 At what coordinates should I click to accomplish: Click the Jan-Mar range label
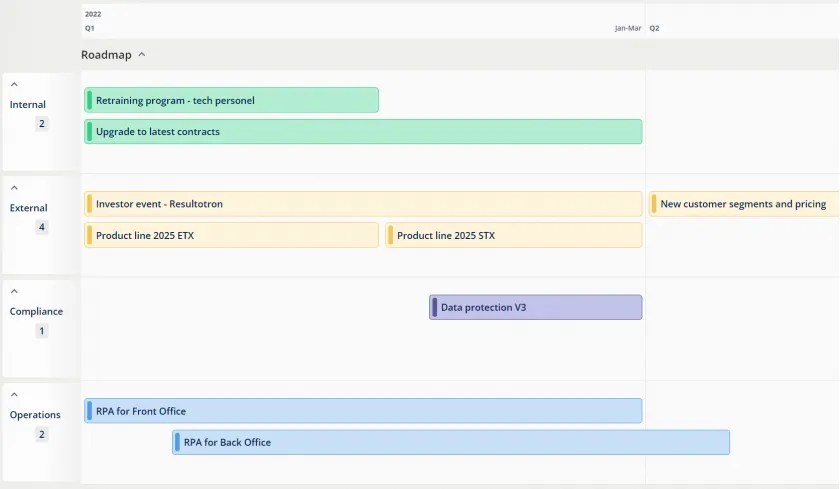point(628,28)
